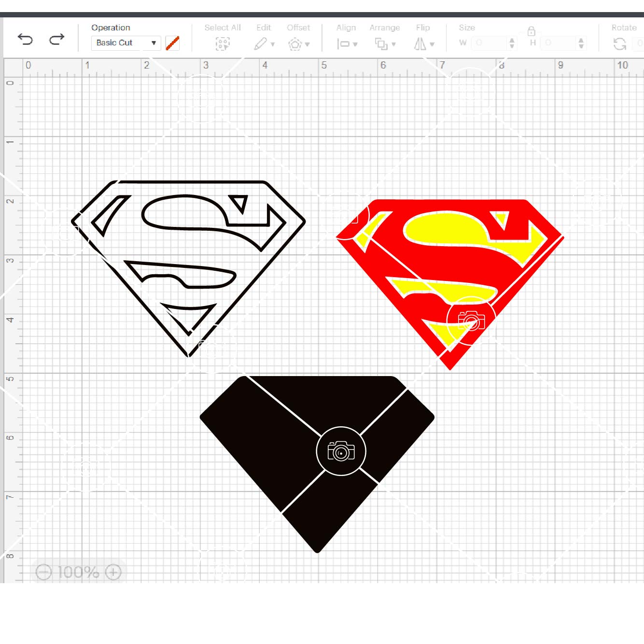
Task: Click the Select All icon
Action: pos(223,44)
